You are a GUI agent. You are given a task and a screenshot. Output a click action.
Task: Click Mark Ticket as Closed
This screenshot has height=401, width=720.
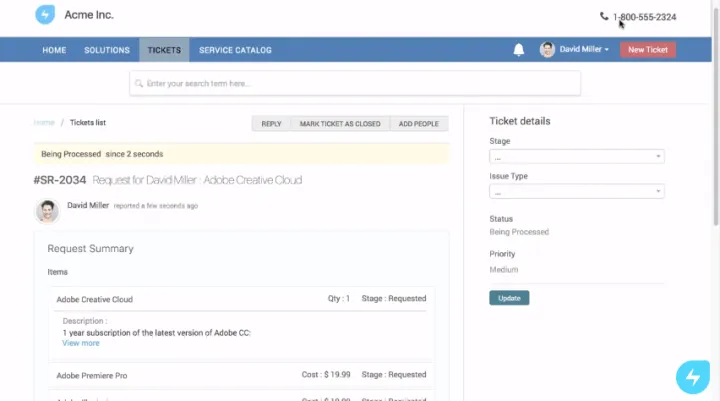(x=340, y=124)
